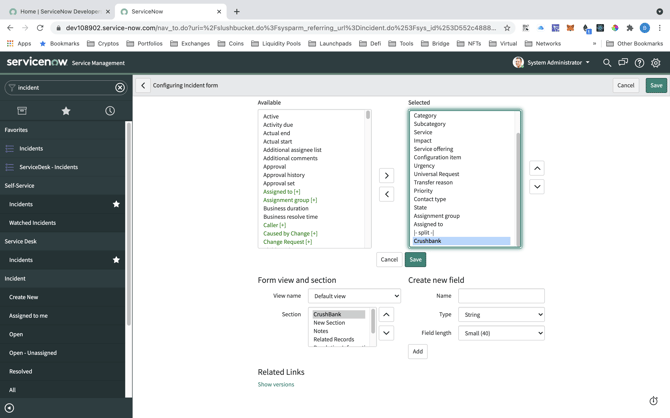Go back using the header back arrow
The width and height of the screenshot is (670, 418).
point(143,86)
